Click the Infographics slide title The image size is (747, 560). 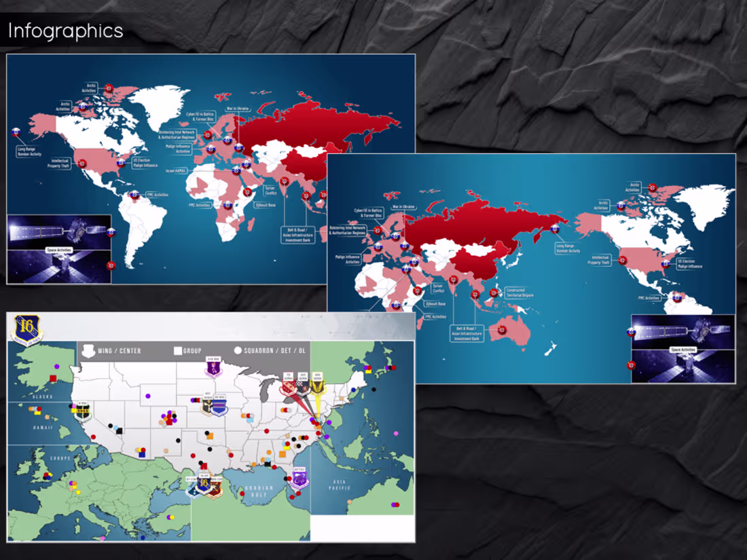click(x=65, y=31)
